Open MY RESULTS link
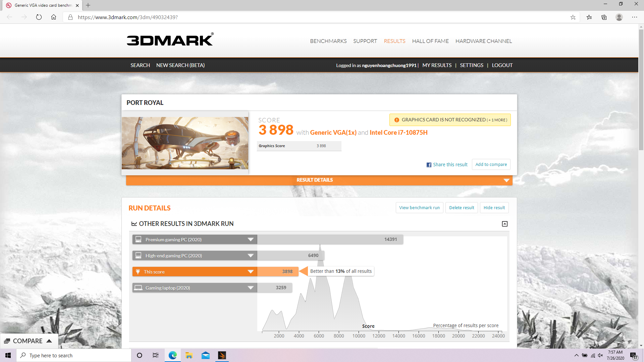644x362 pixels. pyautogui.click(x=437, y=65)
